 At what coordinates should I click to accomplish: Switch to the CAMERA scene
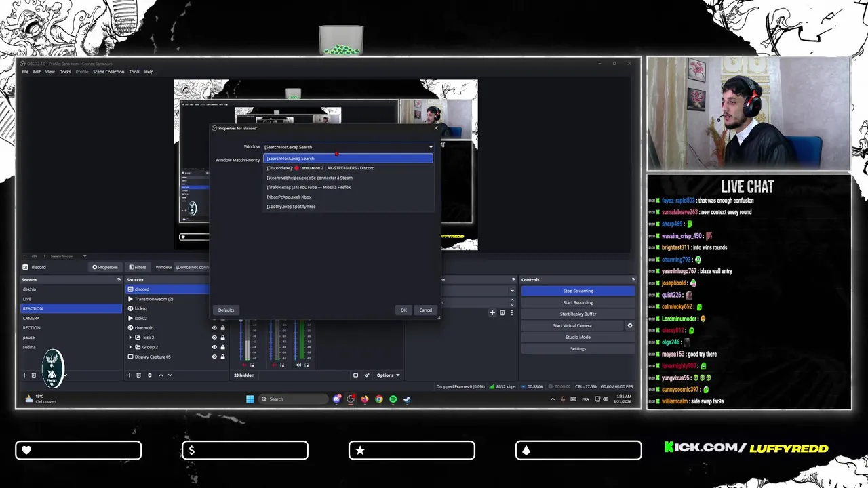[x=71, y=318]
